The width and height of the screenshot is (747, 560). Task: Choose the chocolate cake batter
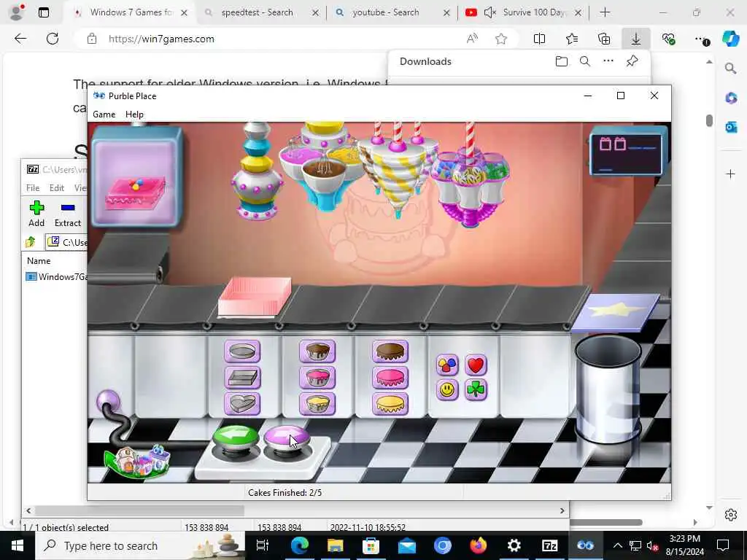pos(317,351)
